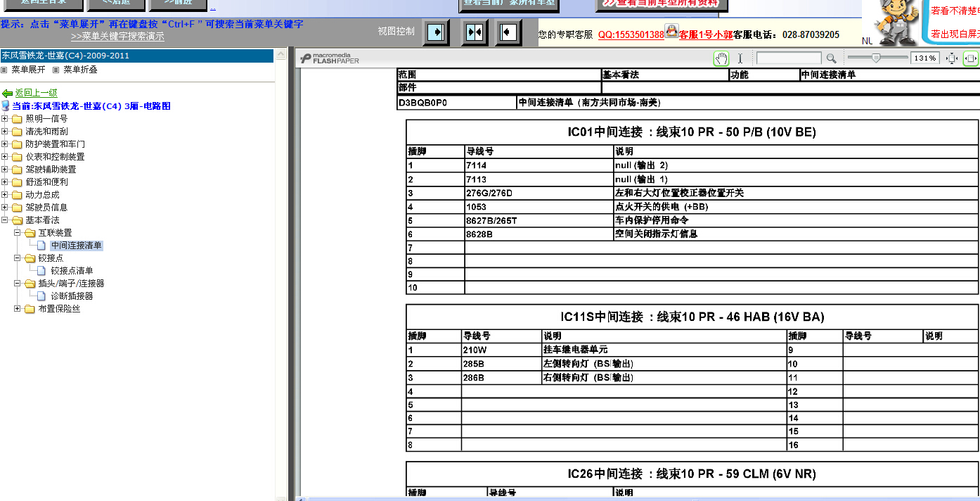Image resolution: width=980 pixels, height=501 pixels.
Task: Open 诊断插接器 in the tree
Action: 72,296
